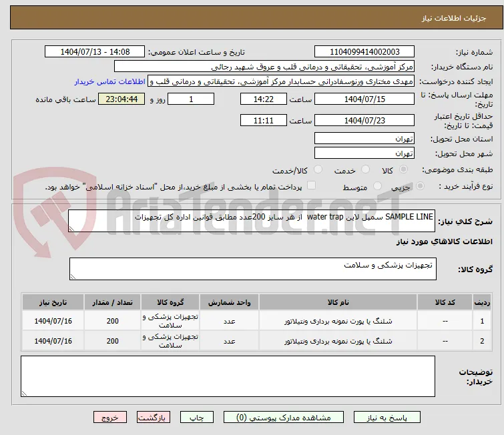
Task: Click the شماره نیاز field 1104099414002003
Action: 364,52
